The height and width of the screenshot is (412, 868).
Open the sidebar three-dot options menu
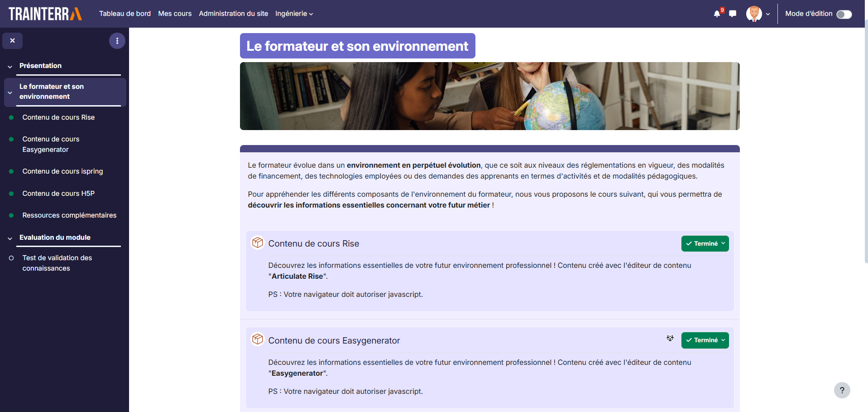(x=117, y=40)
